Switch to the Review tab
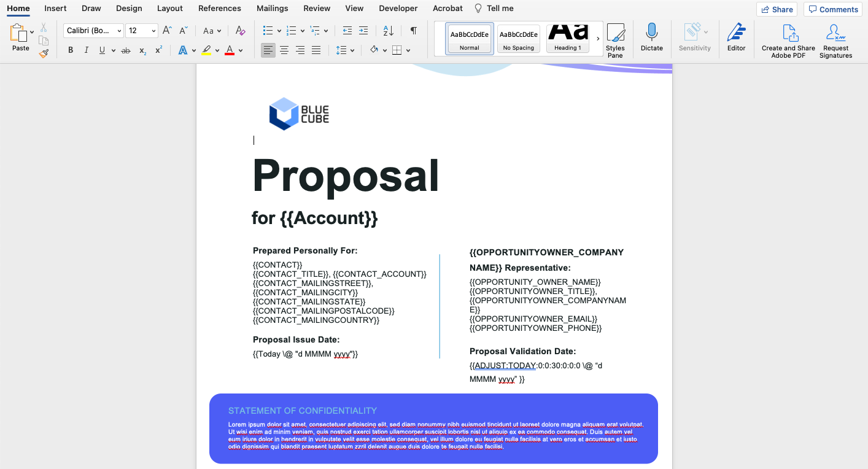868x469 pixels. point(317,8)
